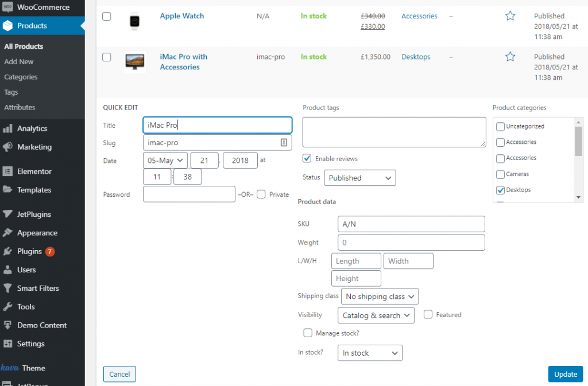The width and height of the screenshot is (588, 386).
Task: Click the Demo Content icon
Action: [x=7, y=325]
